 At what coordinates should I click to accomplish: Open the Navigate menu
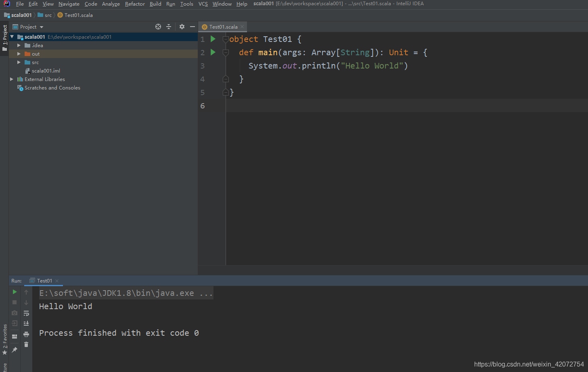69,4
